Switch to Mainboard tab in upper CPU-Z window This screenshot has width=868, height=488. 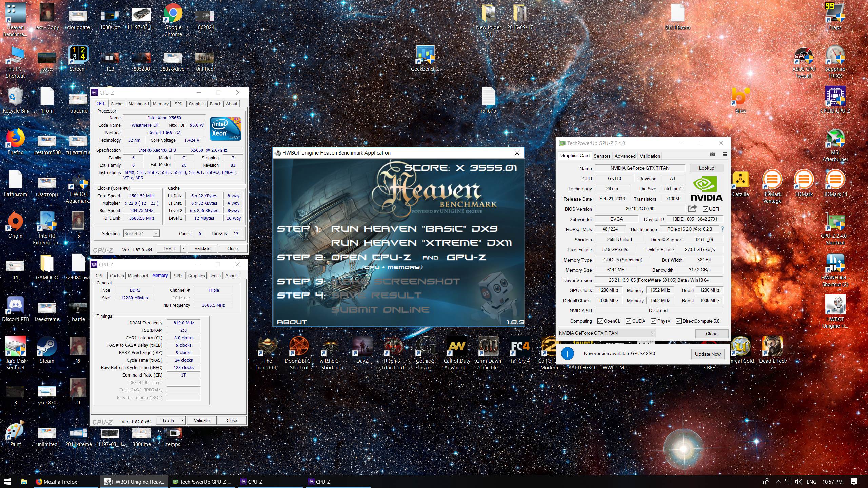138,104
